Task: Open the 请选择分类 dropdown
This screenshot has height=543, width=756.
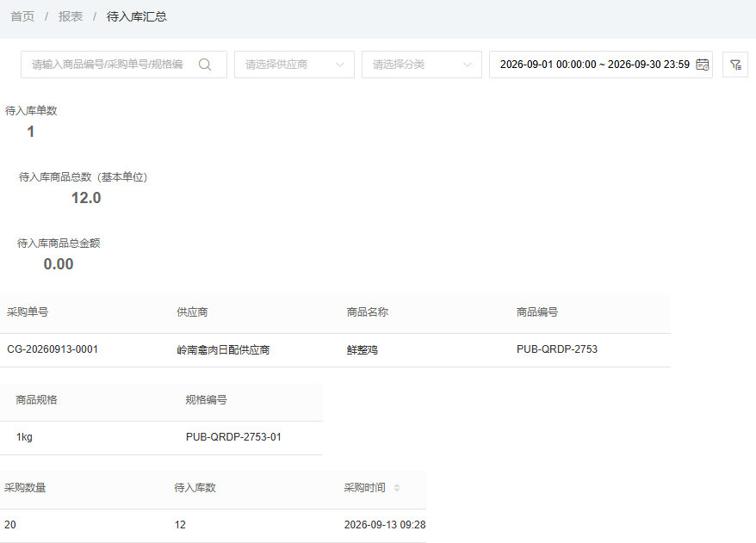Action: tap(421, 65)
